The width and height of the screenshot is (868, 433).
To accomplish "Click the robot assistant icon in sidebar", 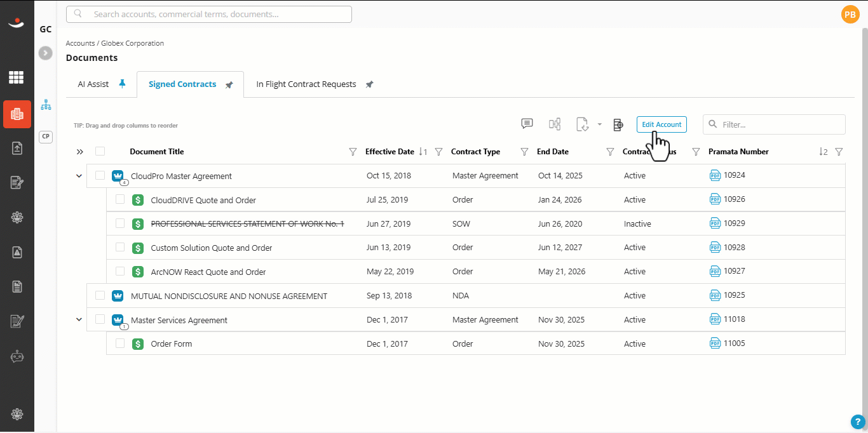I will point(17,356).
